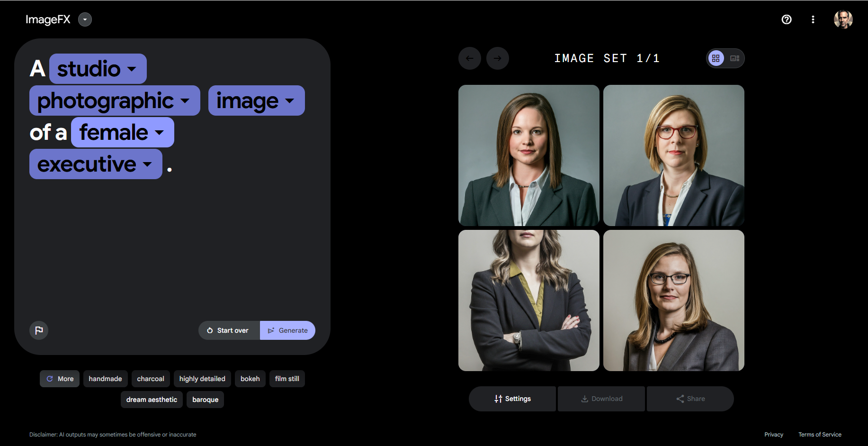This screenshot has width=868, height=446.
Task: Switch to single image detail view
Action: pyautogui.click(x=734, y=58)
